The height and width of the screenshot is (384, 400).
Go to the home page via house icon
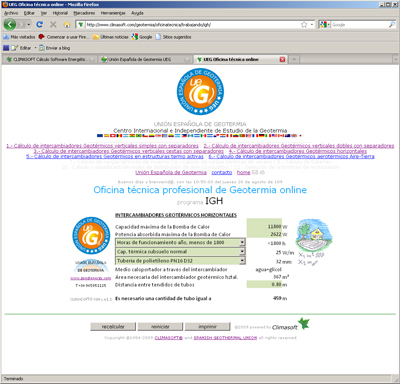[x=67, y=25]
